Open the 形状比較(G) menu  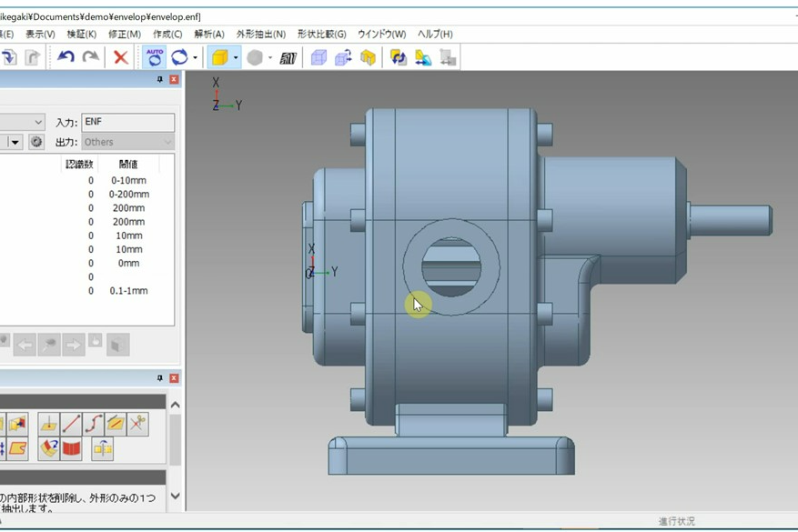pos(321,34)
